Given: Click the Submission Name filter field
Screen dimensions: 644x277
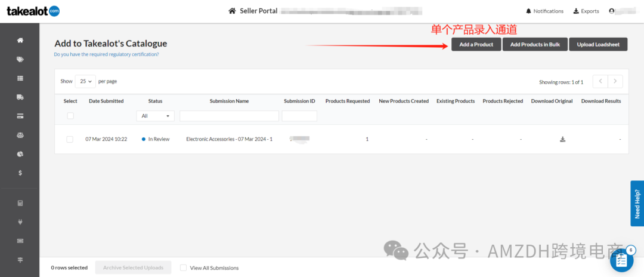Looking at the screenshot, I should [229, 116].
